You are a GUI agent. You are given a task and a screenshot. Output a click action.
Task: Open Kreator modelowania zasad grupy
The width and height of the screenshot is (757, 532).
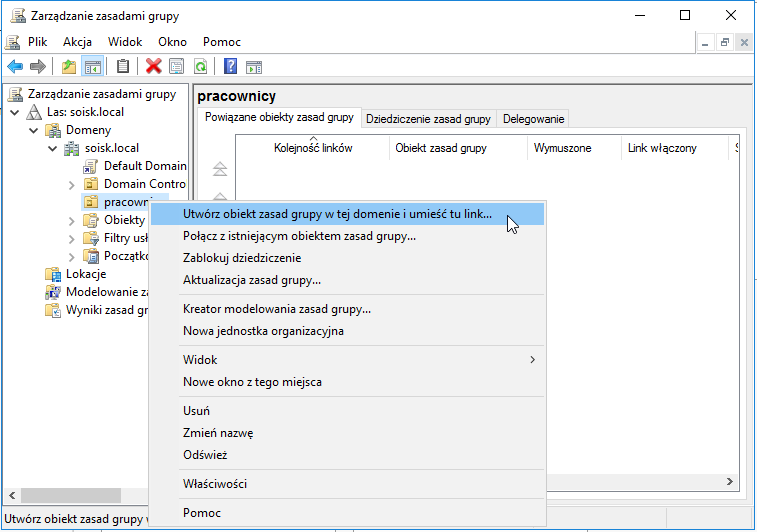coord(347,309)
